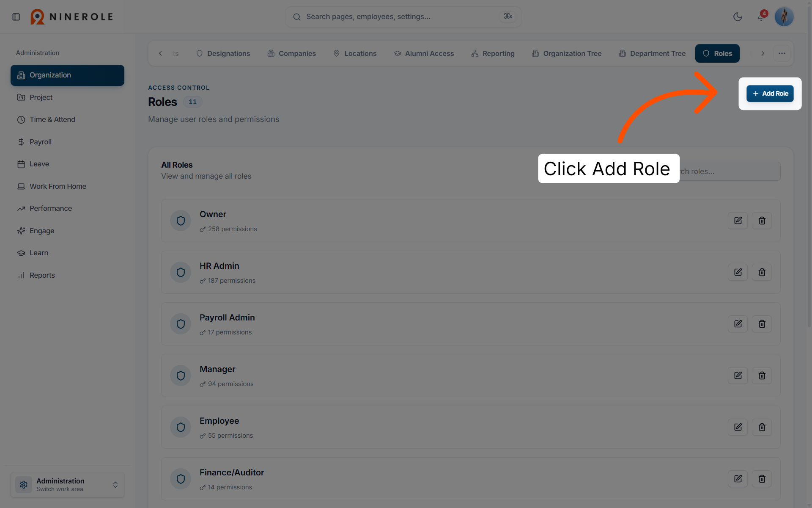Toggle the sidebar collapse icon
The image size is (812, 508).
[16, 17]
